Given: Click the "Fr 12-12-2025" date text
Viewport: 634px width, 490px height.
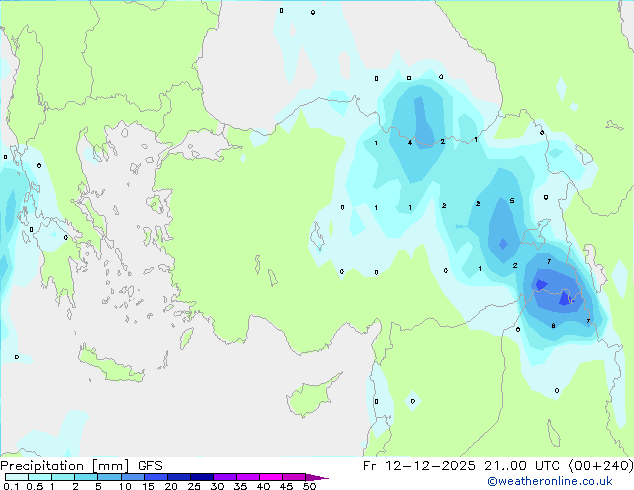Looking at the screenshot, I should click(419, 466).
